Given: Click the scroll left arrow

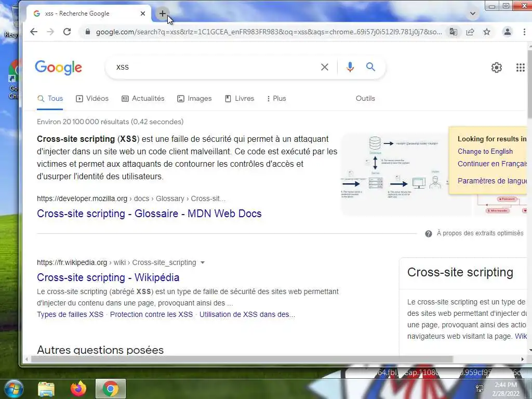Looking at the screenshot, I should tap(26, 359).
